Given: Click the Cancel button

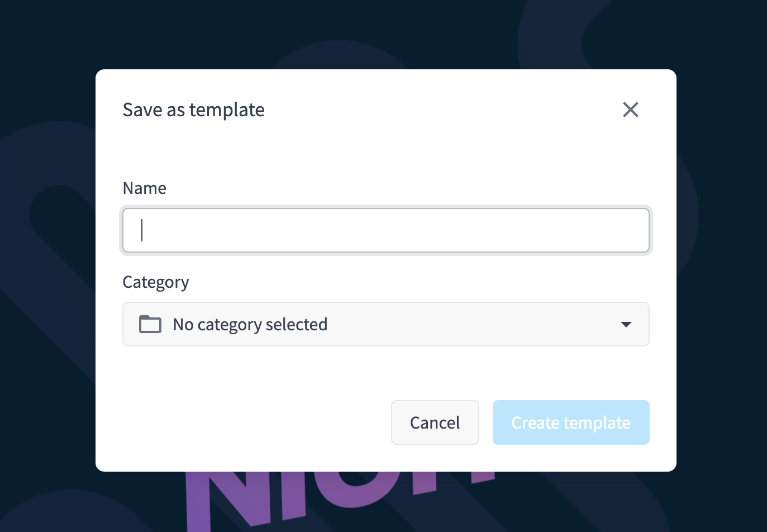Looking at the screenshot, I should 435,422.
